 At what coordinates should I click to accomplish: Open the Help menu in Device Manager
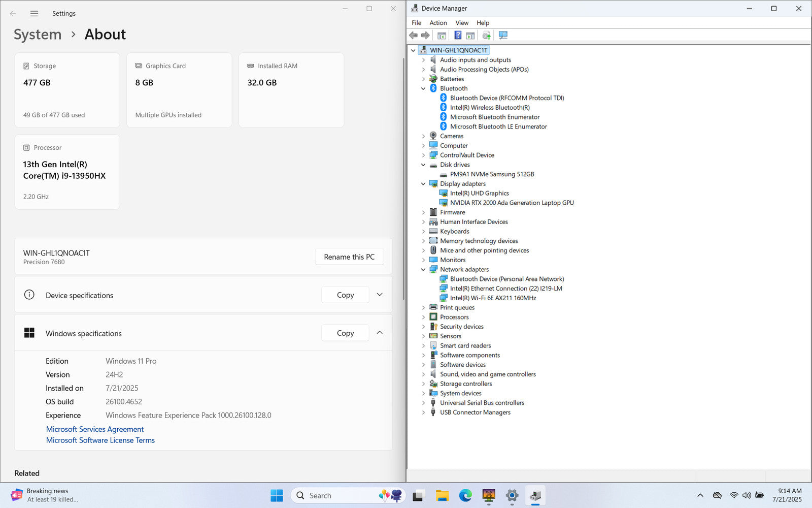click(483, 23)
